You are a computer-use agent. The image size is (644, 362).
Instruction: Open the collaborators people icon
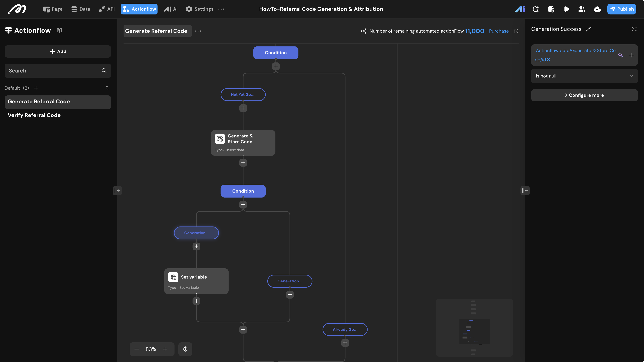point(582,9)
